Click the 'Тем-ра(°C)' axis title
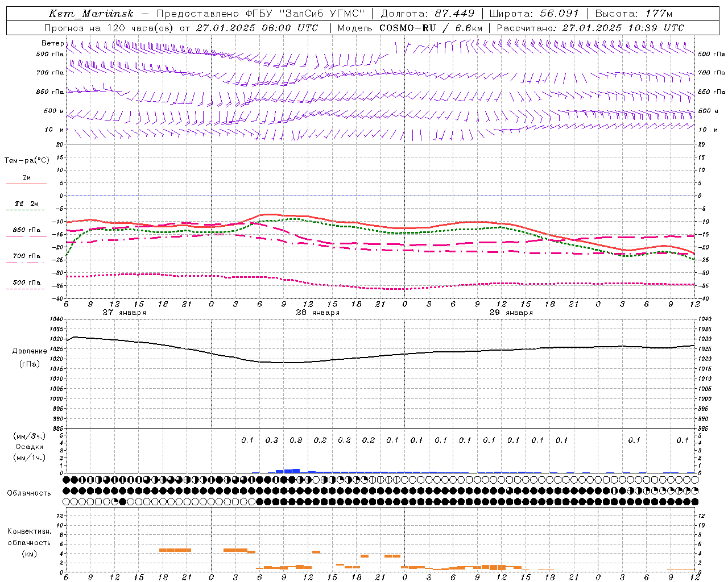Viewport: 728px width, 582px height. [x=27, y=161]
